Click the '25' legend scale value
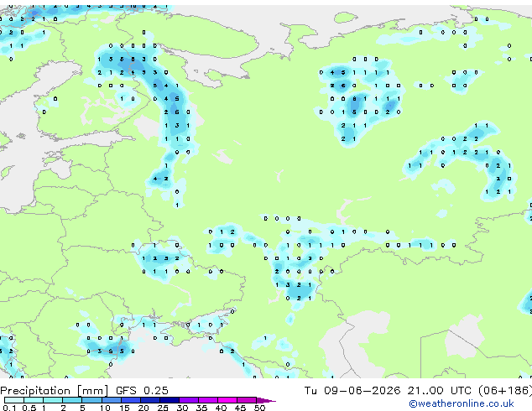 (x=163, y=408)
